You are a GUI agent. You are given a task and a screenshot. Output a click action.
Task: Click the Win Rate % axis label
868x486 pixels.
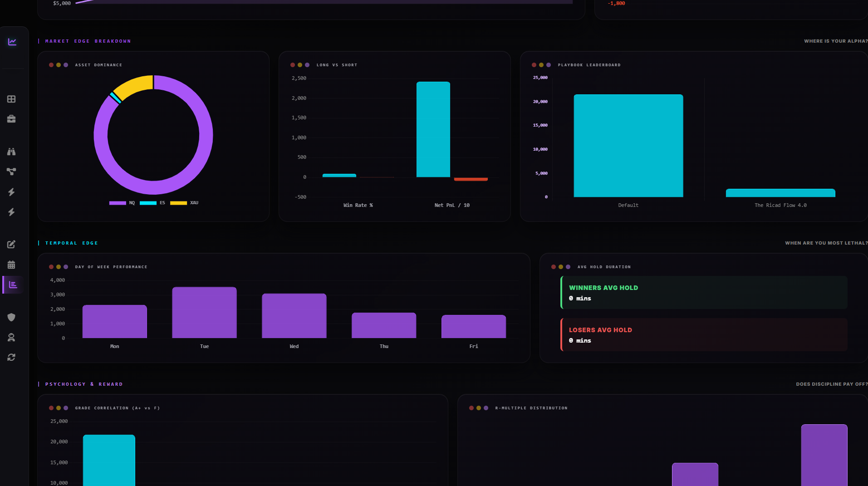358,206
